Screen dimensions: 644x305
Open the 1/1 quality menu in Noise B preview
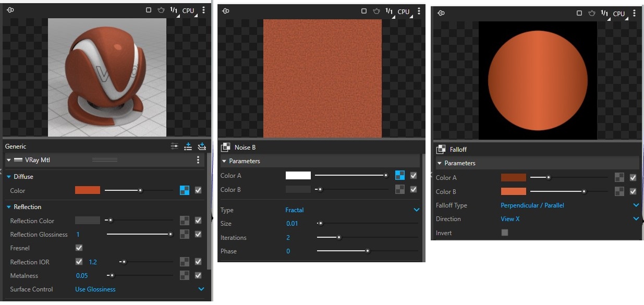[x=390, y=11]
